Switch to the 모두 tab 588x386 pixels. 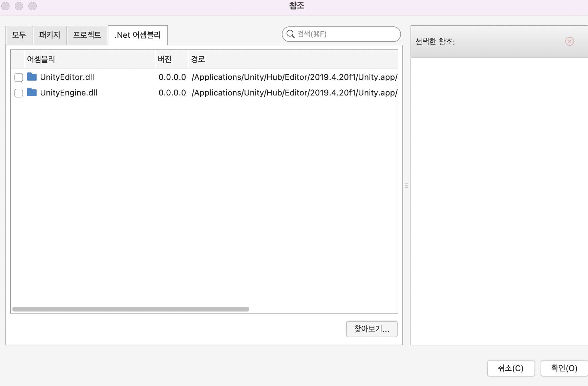(x=19, y=35)
